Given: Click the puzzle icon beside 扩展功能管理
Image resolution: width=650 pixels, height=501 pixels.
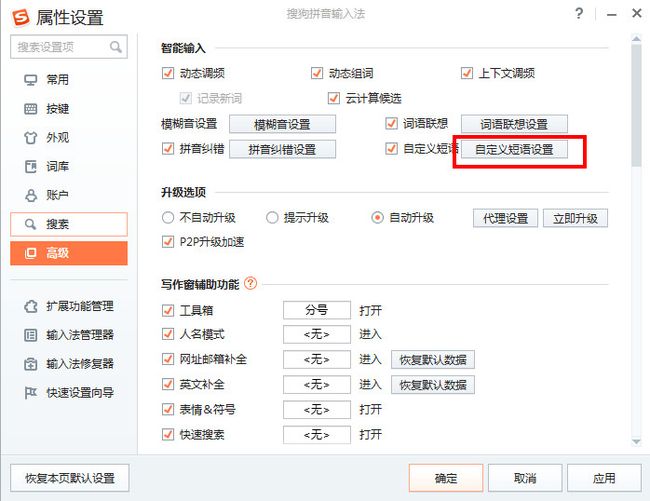Looking at the screenshot, I should 31,307.
